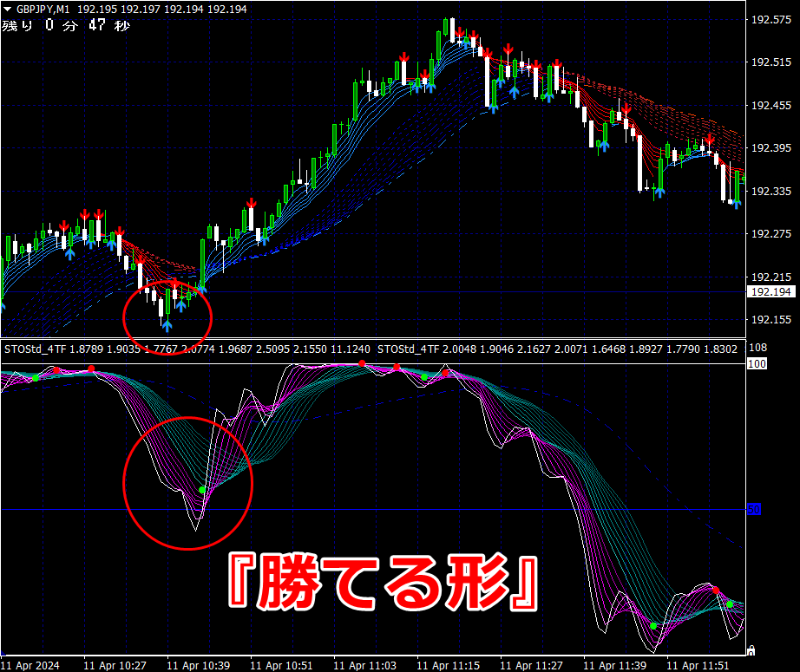The width and height of the screenshot is (800, 672).
Task: Click the blue up arrow under the lowest candle
Action: (x=167, y=326)
